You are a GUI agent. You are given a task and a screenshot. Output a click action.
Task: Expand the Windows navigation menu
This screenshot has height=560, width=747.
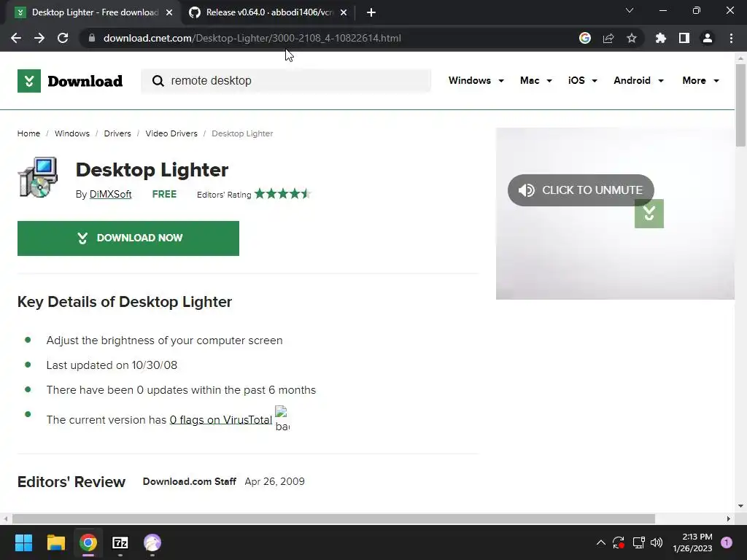[476, 80]
